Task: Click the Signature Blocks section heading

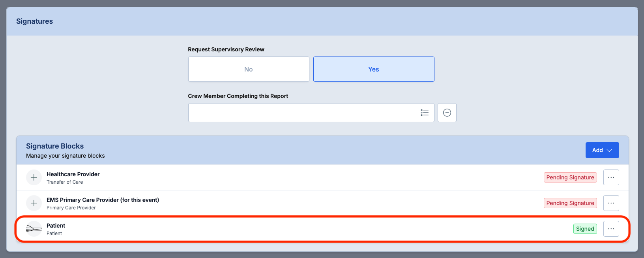Action: (x=55, y=146)
